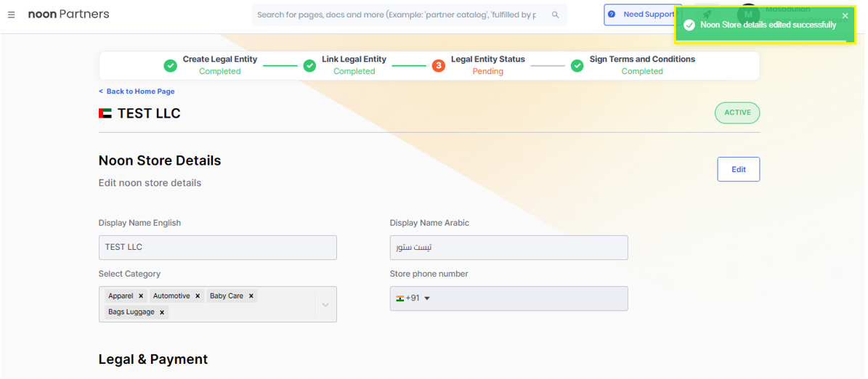Viewport: 868px width, 379px height.
Task: Click the Create Legal Entity green checkmark
Action: (x=170, y=66)
